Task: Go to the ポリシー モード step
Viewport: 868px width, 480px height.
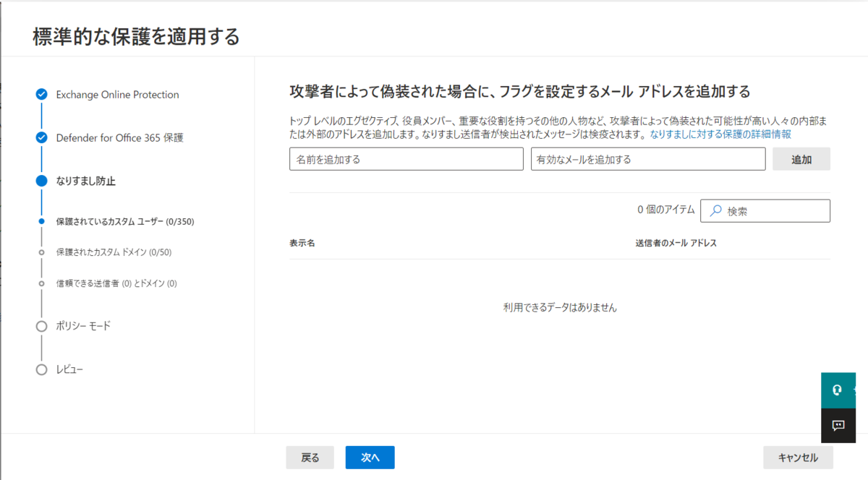Action: tap(83, 326)
